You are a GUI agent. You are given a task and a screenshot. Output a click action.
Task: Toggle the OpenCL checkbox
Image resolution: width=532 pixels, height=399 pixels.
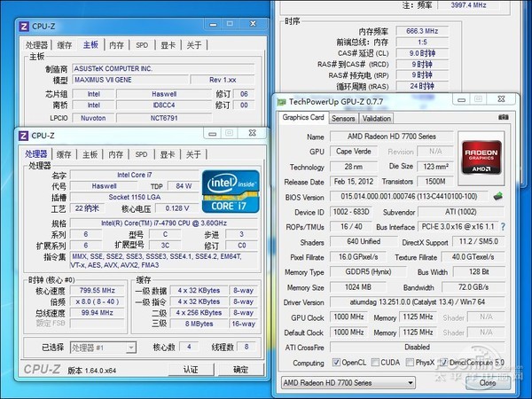pyautogui.click(x=336, y=363)
